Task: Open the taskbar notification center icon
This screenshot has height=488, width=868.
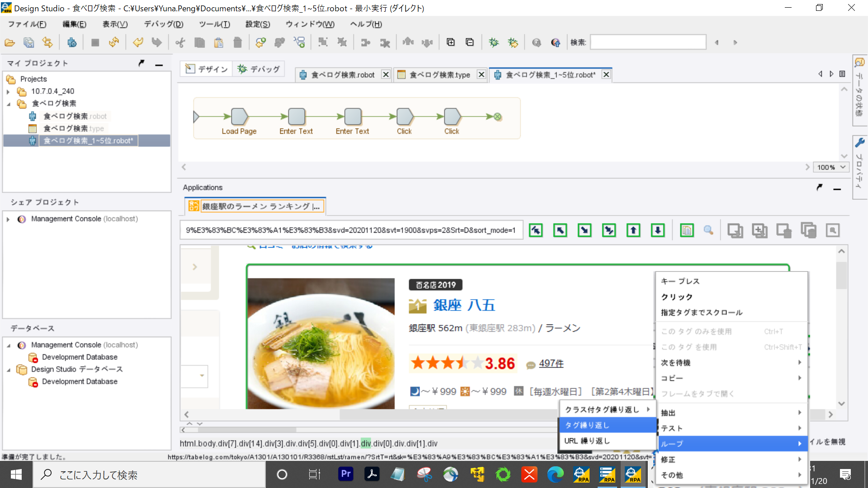Action: pos(845,474)
